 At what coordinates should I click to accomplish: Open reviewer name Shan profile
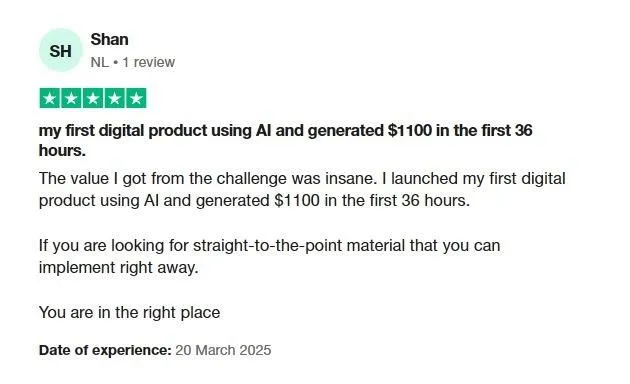pos(109,39)
